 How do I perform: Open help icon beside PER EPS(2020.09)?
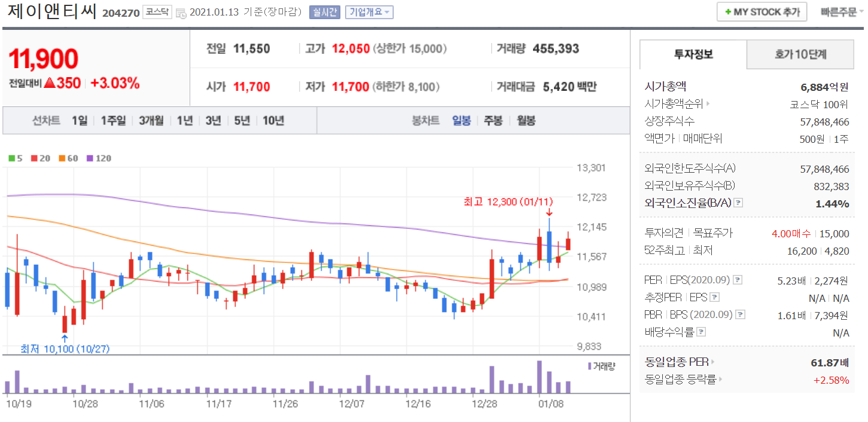click(x=738, y=280)
